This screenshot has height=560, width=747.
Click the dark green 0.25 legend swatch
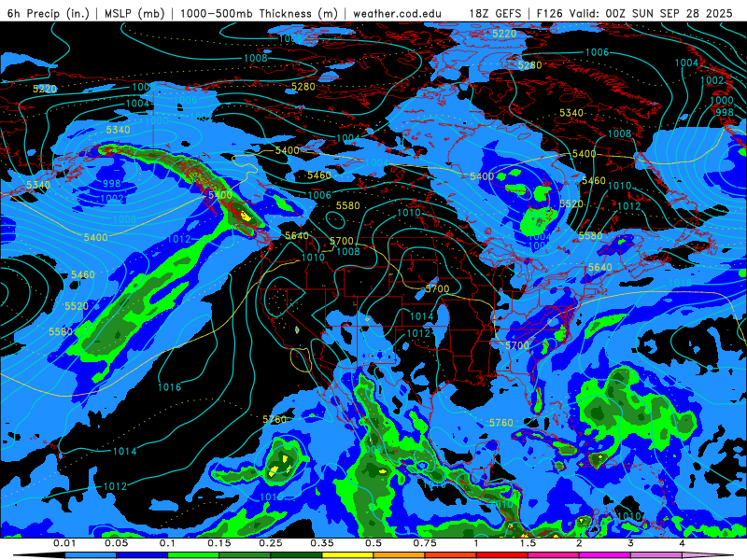click(296, 555)
